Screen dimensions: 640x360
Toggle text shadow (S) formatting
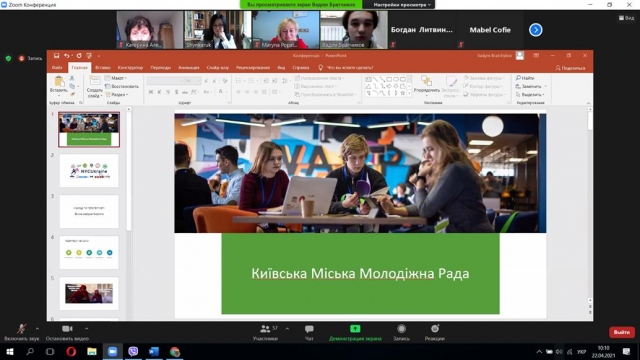[x=176, y=92]
